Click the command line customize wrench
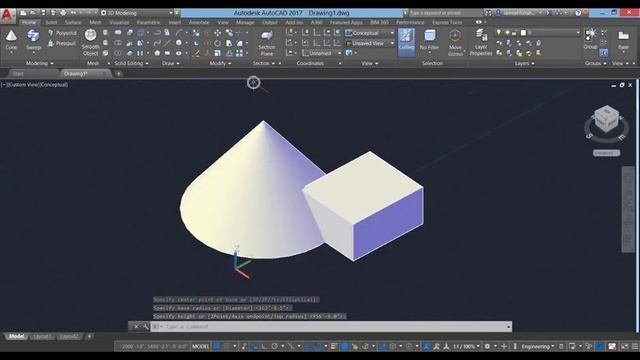Screen dimensions: 640x360 tap(146, 327)
